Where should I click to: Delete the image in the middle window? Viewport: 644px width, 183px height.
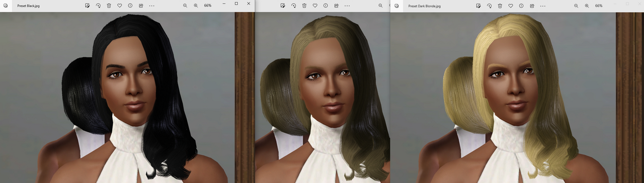(x=304, y=6)
